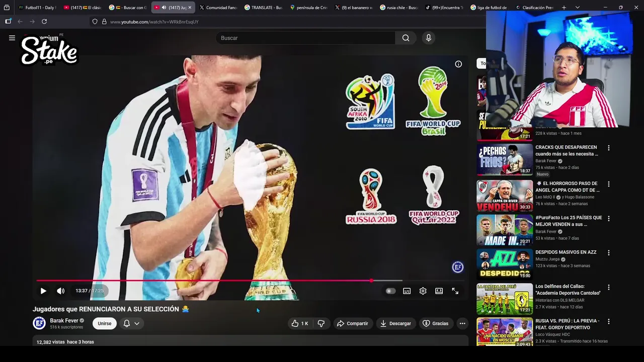Image resolution: width=644 pixels, height=362 pixels.
Task: Open the notification bell dropdown
Action: point(131,323)
